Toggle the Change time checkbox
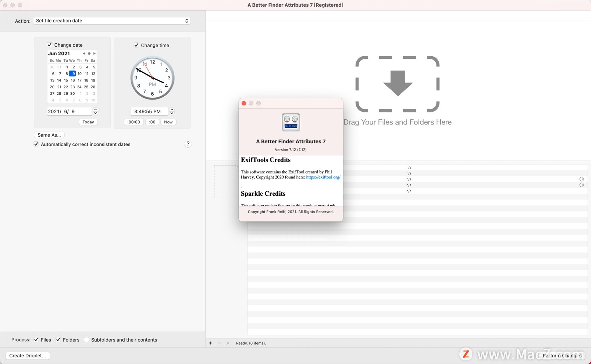The height and width of the screenshot is (364, 591). pyautogui.click(x=136, y=45)
